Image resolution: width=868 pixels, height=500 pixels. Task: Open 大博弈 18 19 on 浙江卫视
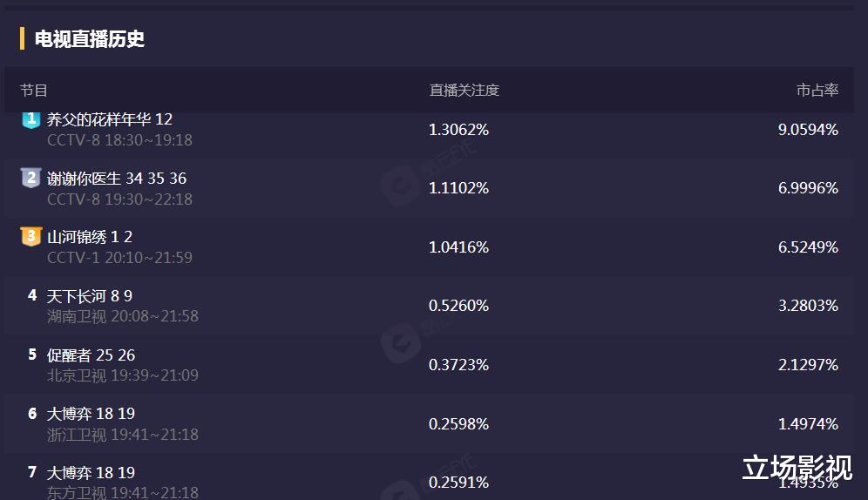(x=92, y=414)
